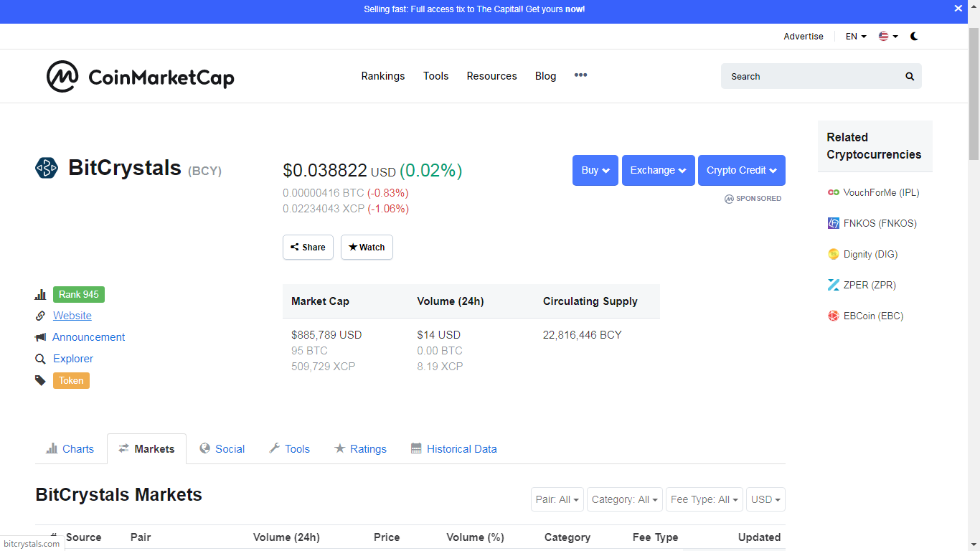Click the ZPER coin icon
Image resolution: width=980 pixels, height=551 pixels.
tap(833, 285)
